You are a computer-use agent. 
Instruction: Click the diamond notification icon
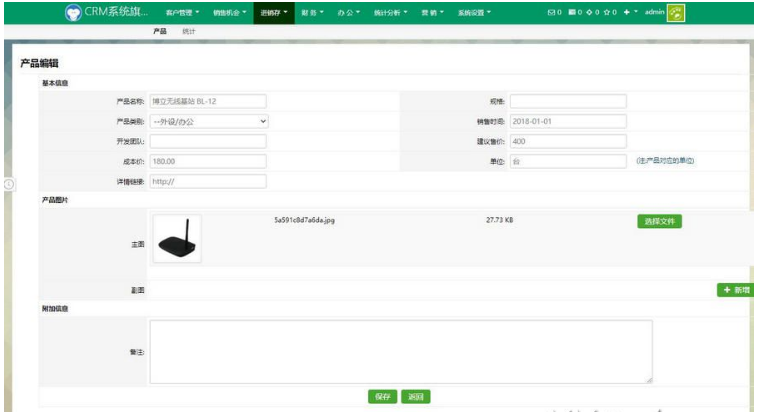pyautogui.click(x=589, y=12)
